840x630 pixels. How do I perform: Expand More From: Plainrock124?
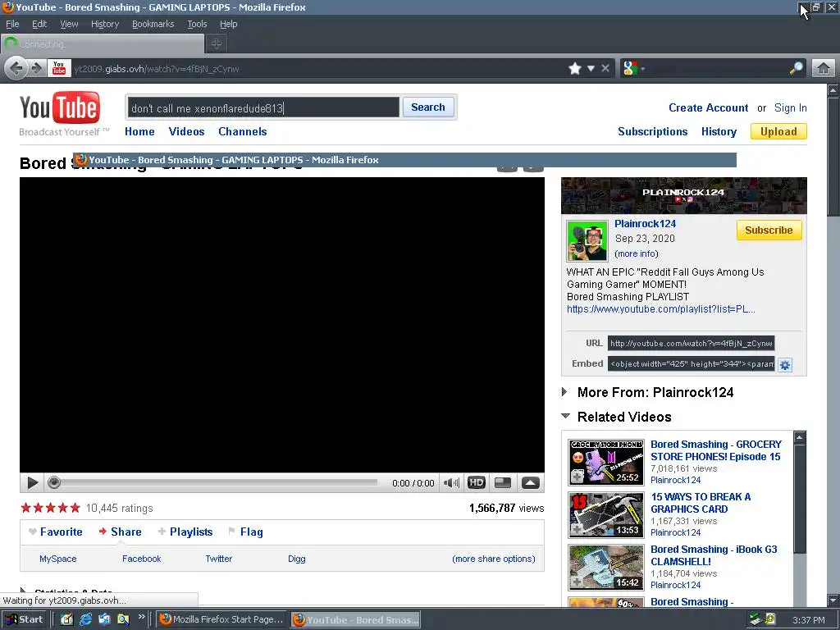point(565,392)
